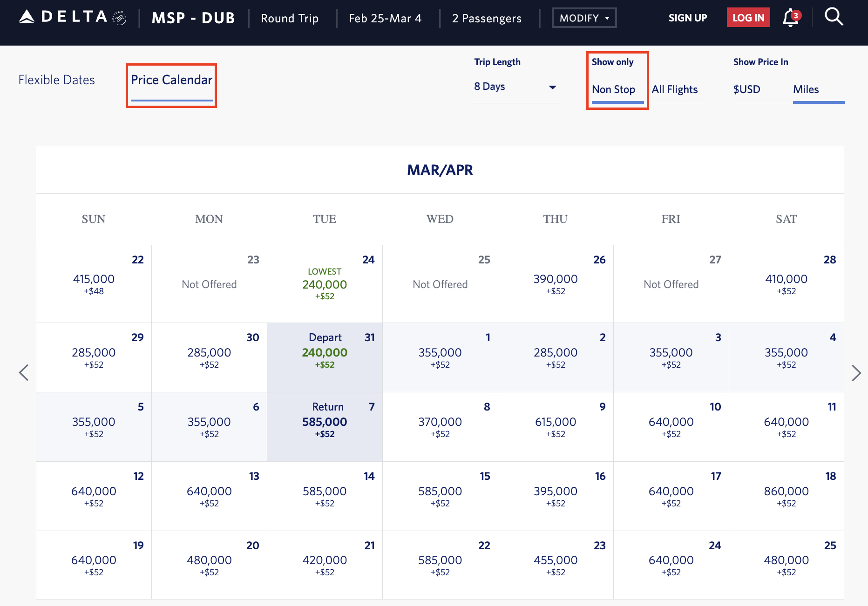Open the search magnifier

[834, 17]
